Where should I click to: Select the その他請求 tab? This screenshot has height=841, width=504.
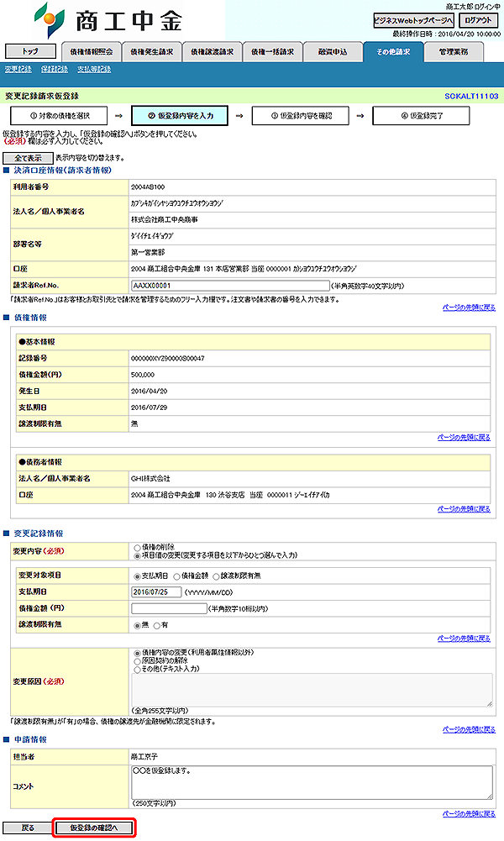(393, 52)
